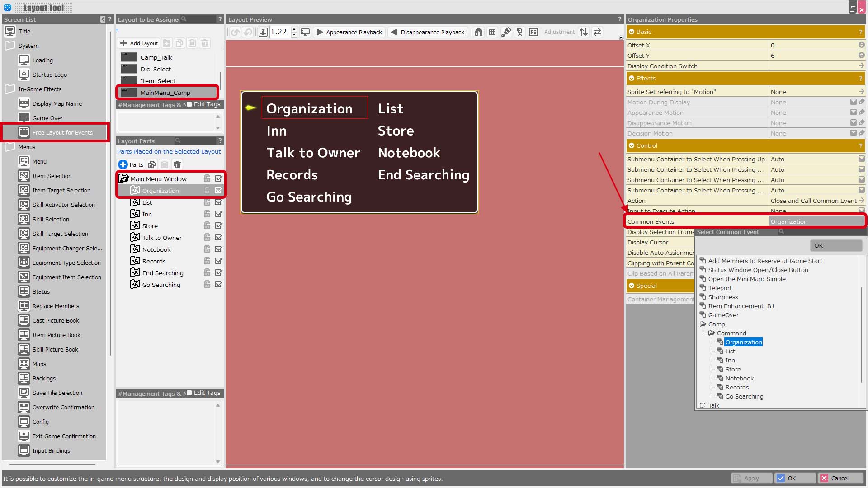Delete selected part with trash icon
Viewport: 868px width, 488px height.
[177, 164]
